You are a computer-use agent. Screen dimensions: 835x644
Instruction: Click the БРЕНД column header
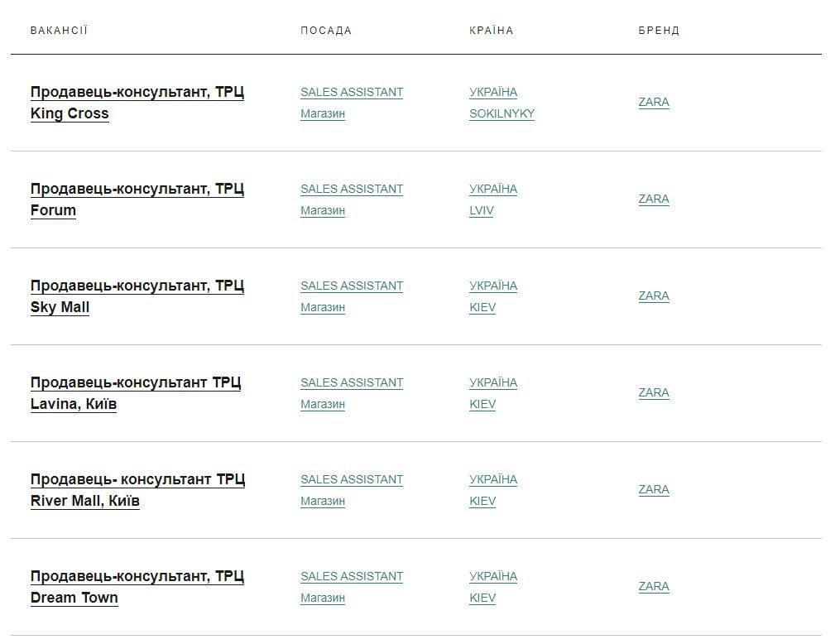658,31
